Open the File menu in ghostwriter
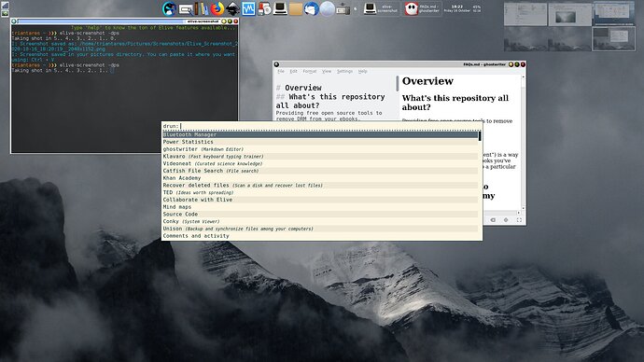 (281, 72)
